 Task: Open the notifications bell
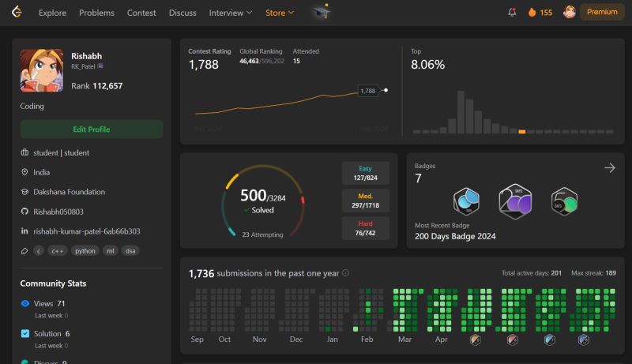512,13
